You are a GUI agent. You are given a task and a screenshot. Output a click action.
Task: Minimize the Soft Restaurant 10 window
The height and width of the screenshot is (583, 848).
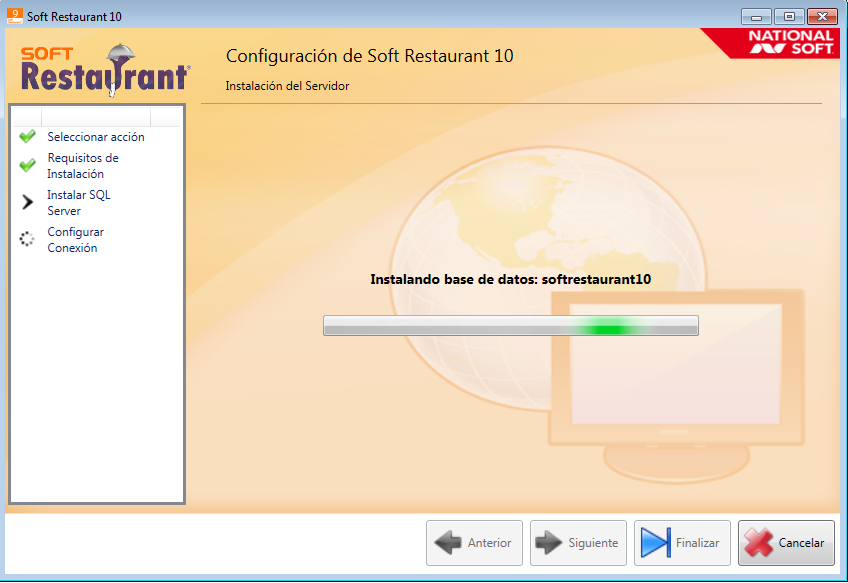(756, 17)
